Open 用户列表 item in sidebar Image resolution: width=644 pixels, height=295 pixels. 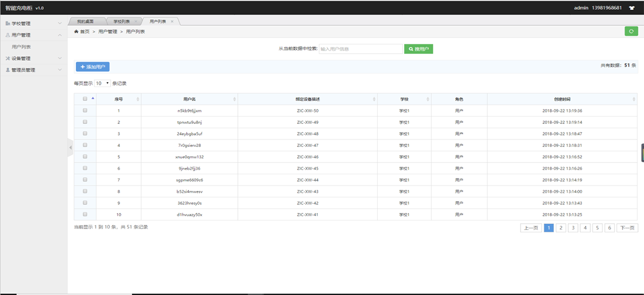pos(21,47)
